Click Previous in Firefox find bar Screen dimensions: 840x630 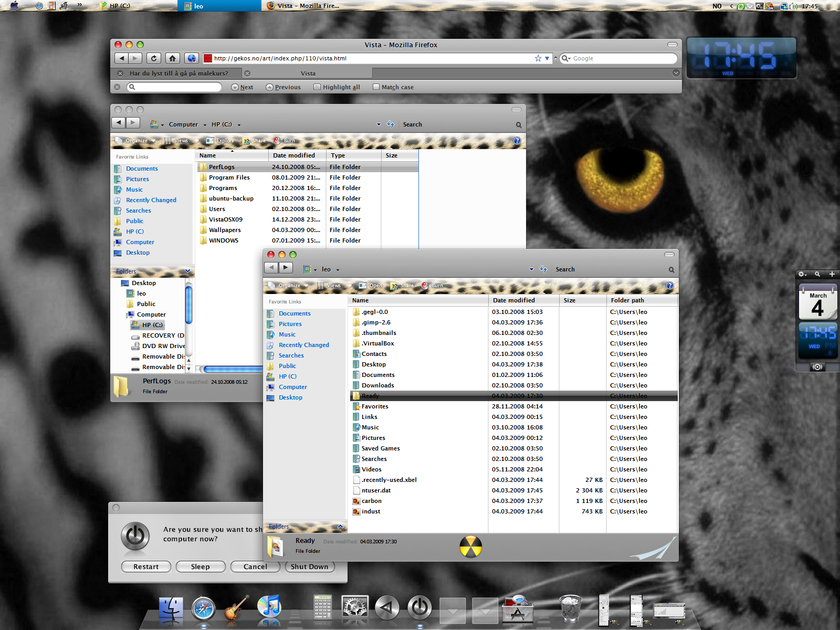click(283, 87)
